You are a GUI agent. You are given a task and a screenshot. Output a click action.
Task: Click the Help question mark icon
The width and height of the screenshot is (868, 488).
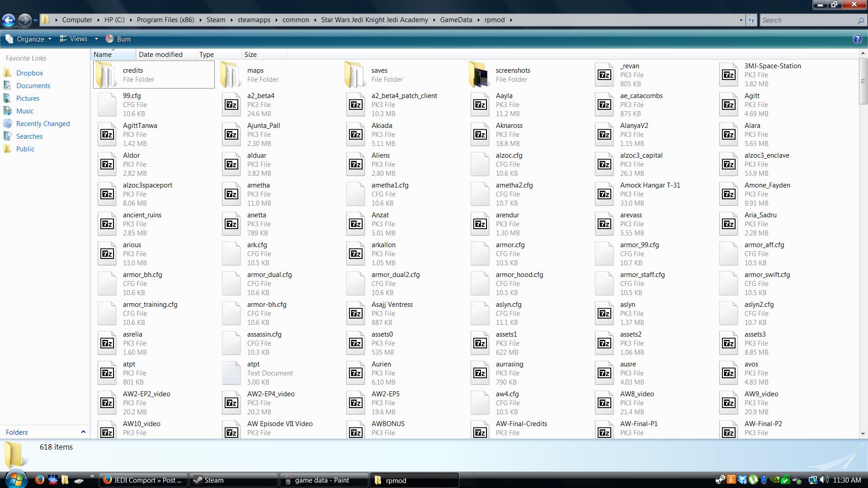857,39
